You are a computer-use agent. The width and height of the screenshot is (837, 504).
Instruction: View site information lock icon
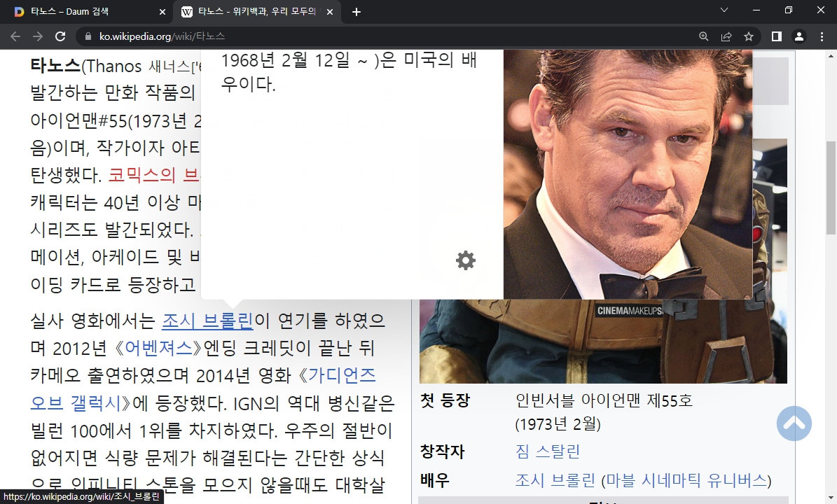click(x=88, y=36)
